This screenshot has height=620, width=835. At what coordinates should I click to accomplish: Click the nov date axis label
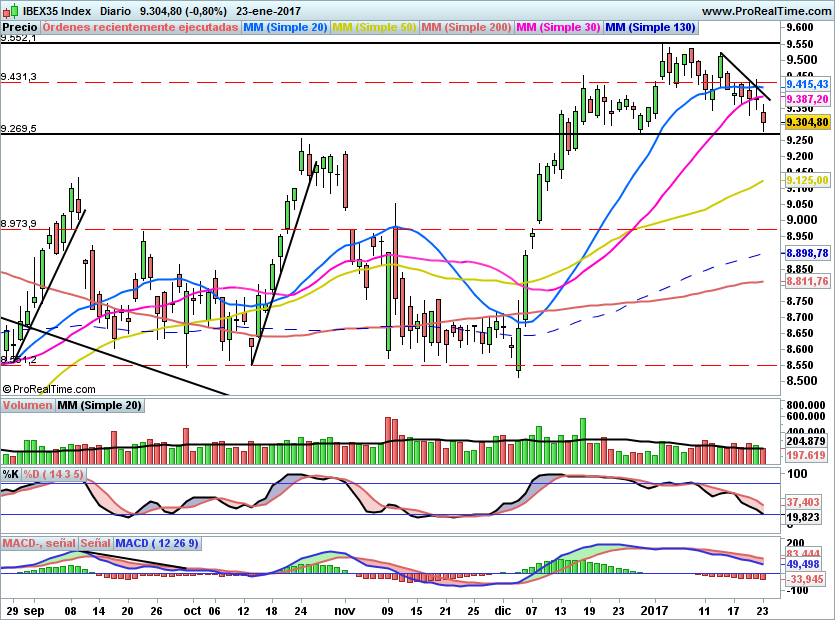345,611
